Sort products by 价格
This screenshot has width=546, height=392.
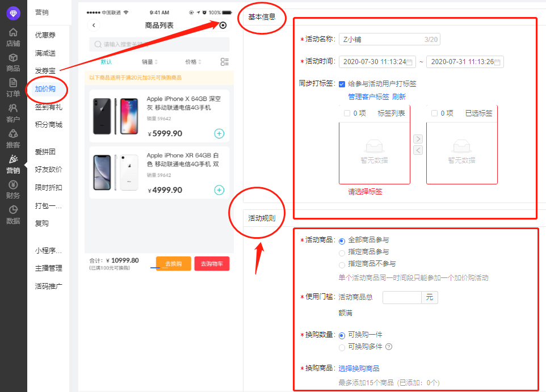[x=194, y=62]
